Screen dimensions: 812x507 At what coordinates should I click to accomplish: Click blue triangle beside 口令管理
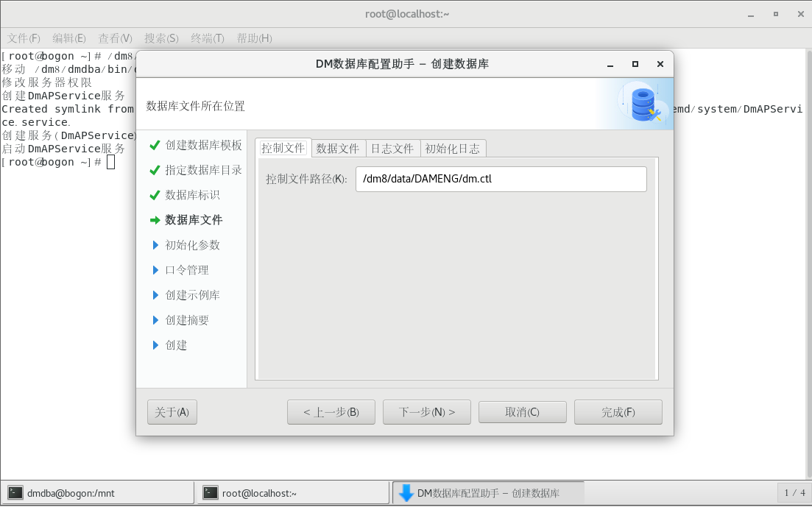coord(155,270)
